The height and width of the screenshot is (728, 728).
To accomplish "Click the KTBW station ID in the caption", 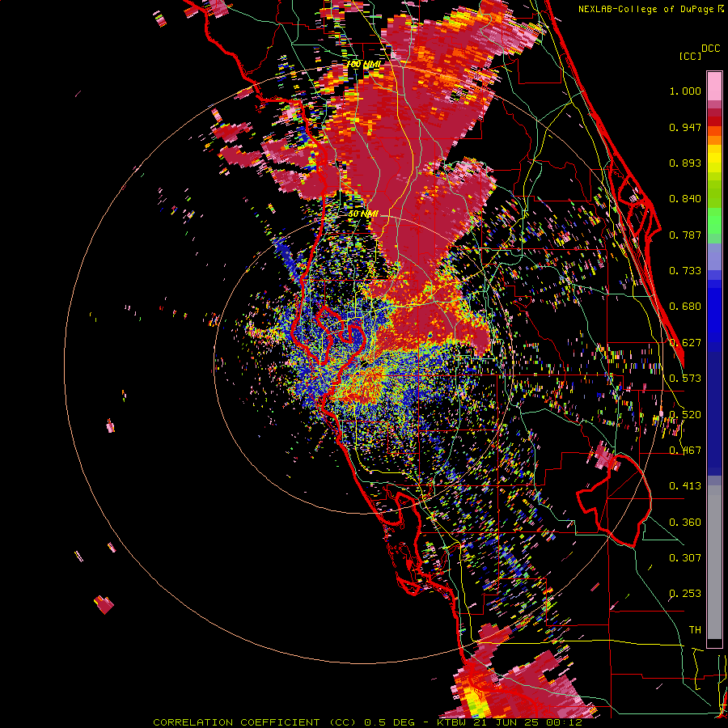I will [451, 722].
